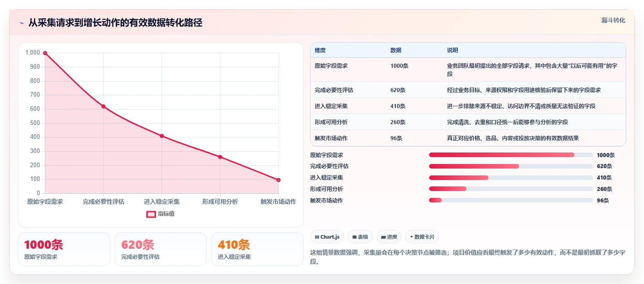Viewport: 644px width, 284px height.
Task: Click the 410条 table cell
Action: pos(398,106)
